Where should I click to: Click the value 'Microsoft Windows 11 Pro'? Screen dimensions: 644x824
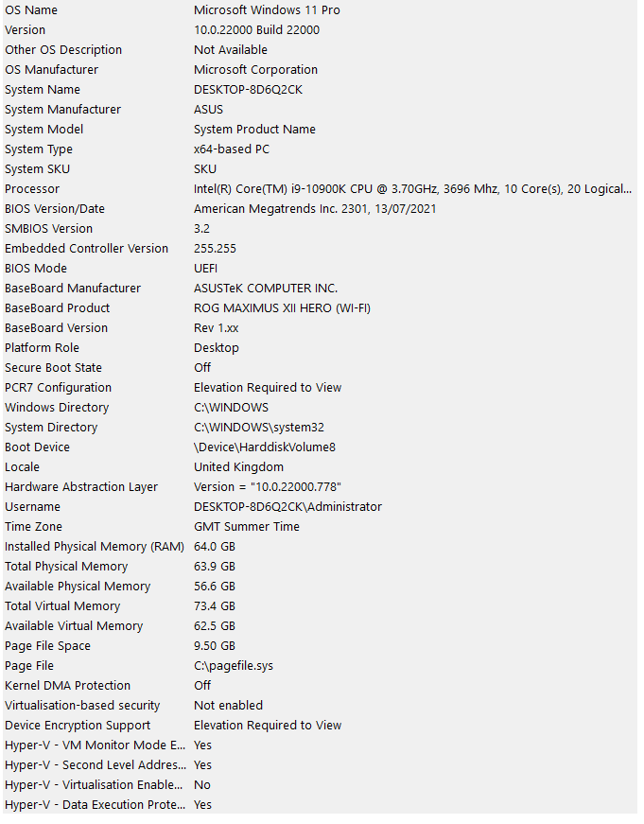click(267, 10)
